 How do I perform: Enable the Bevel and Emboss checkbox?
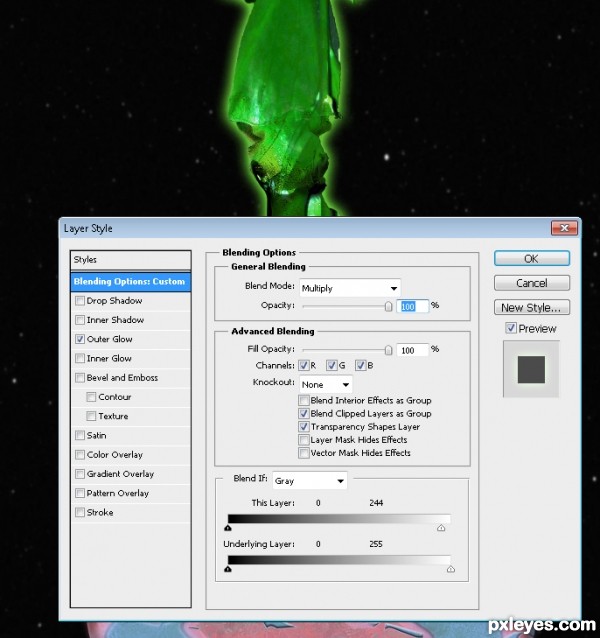[x=80, y=378]
